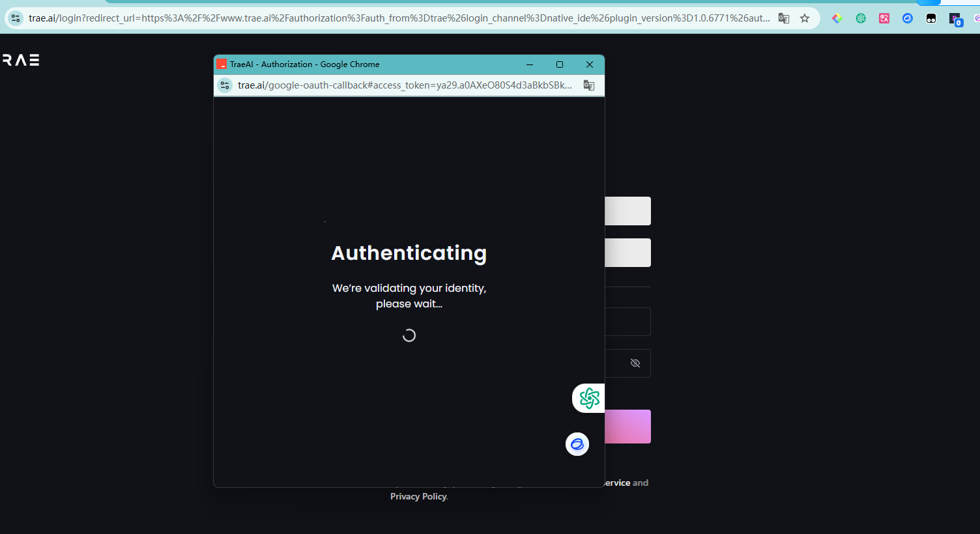Click the TRAE logo in top left
The width and height of the screenshot is (980, 534).
click(21, 60)
